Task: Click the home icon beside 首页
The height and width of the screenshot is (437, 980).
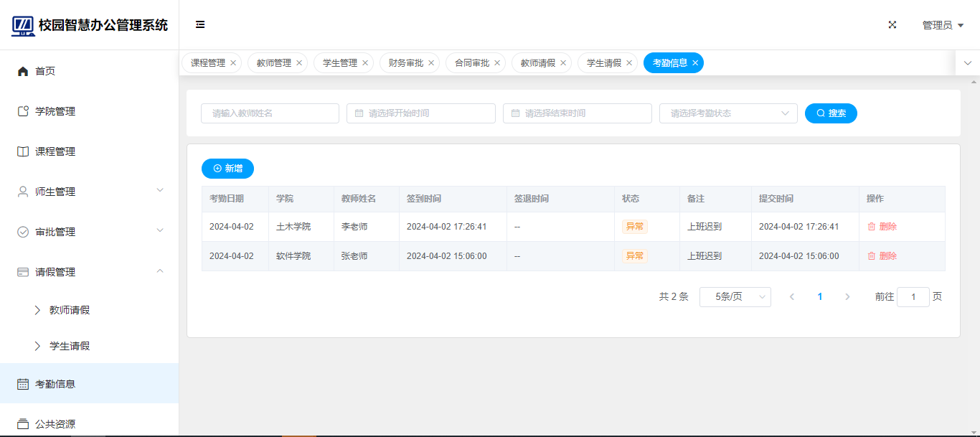Action: point(23,71)
